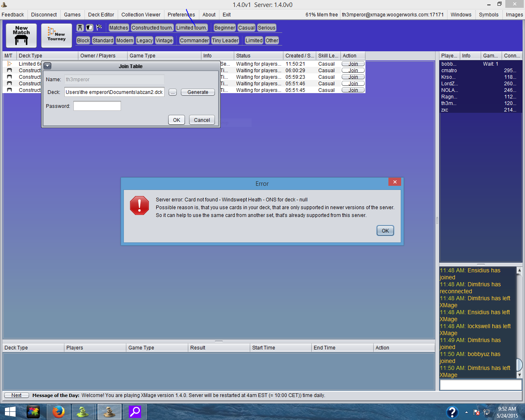The width and height of the screenshot is (525, 420).
Task: Open the Windows Start menu
Action: pos(10,412)
